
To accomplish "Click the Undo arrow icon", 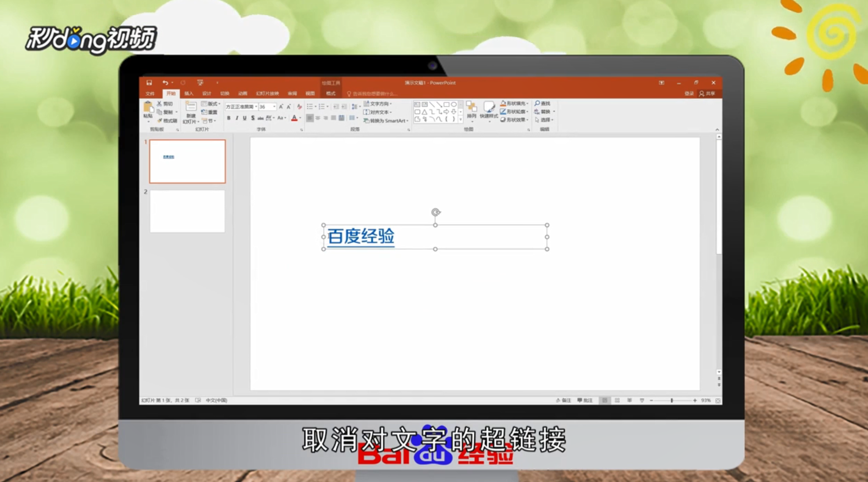I will pyautogui.click(x=165, y=83).
